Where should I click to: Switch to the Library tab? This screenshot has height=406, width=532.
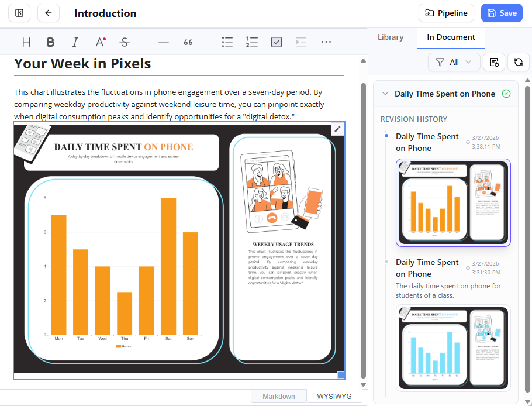coord(391,37)
